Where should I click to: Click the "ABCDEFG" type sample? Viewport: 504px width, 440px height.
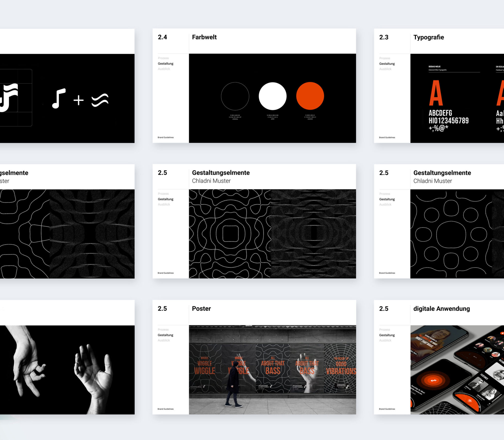click(440, 113)
